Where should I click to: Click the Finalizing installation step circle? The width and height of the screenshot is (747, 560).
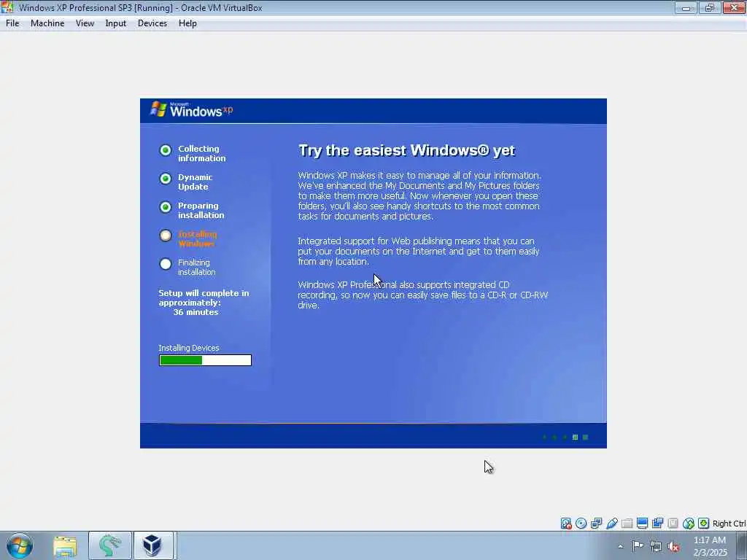coord(166,264)
